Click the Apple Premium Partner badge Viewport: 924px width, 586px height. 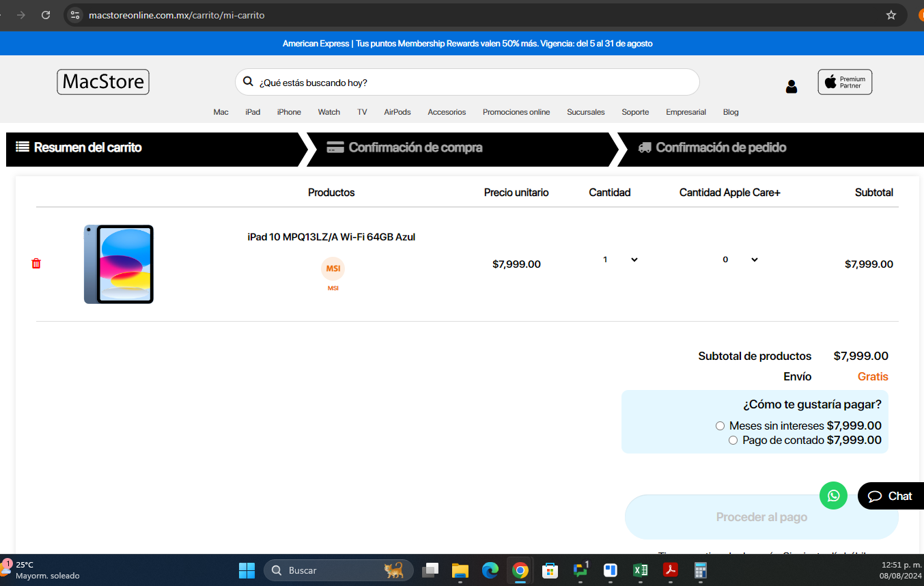tap(845, 82)
